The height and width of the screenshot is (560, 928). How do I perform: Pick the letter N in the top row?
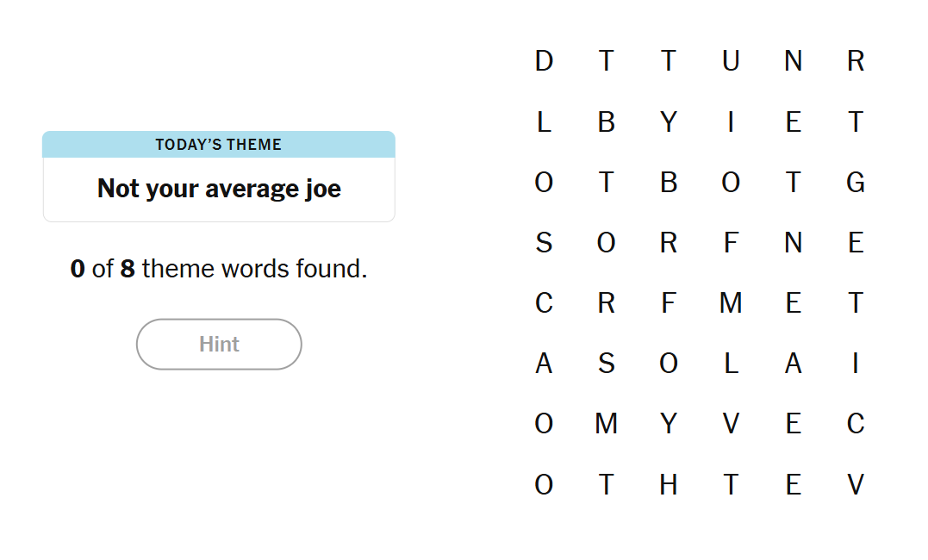[x=794, y=61]
